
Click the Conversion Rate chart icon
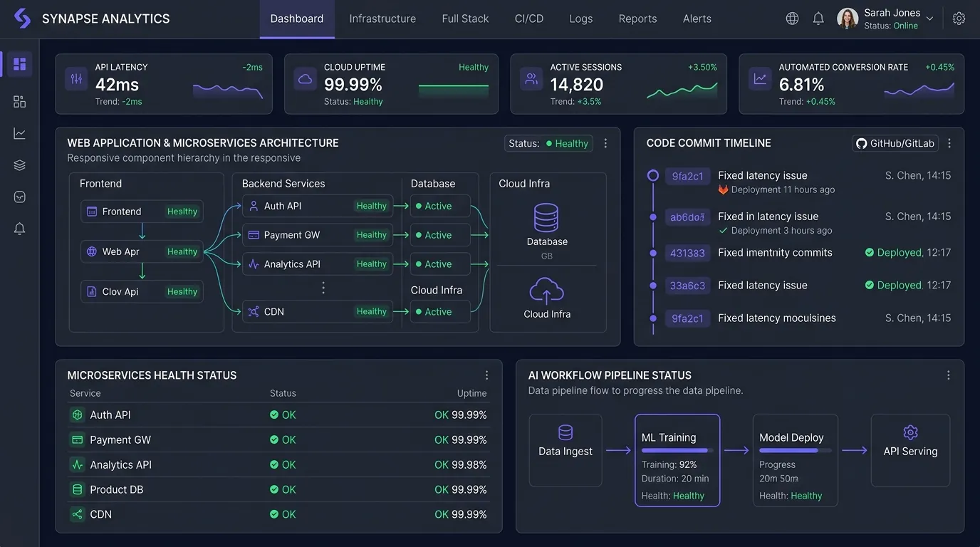point(760,79)
